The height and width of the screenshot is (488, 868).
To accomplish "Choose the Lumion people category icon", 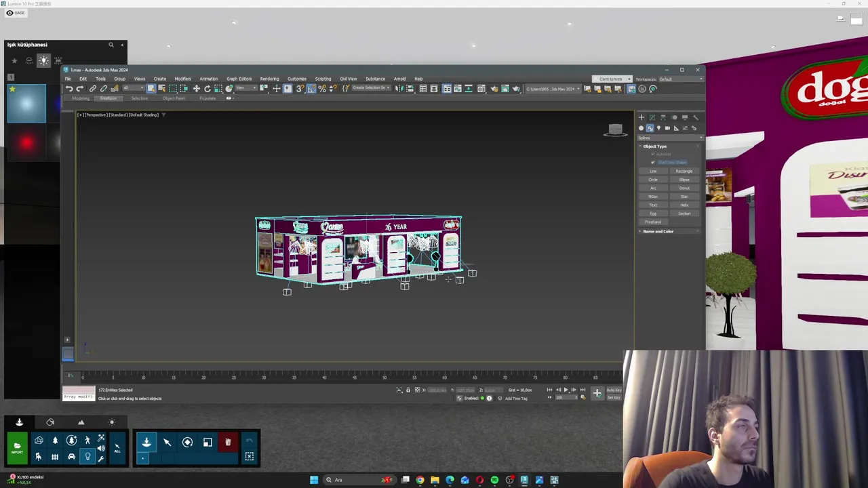I will click(x=87, y=441).
